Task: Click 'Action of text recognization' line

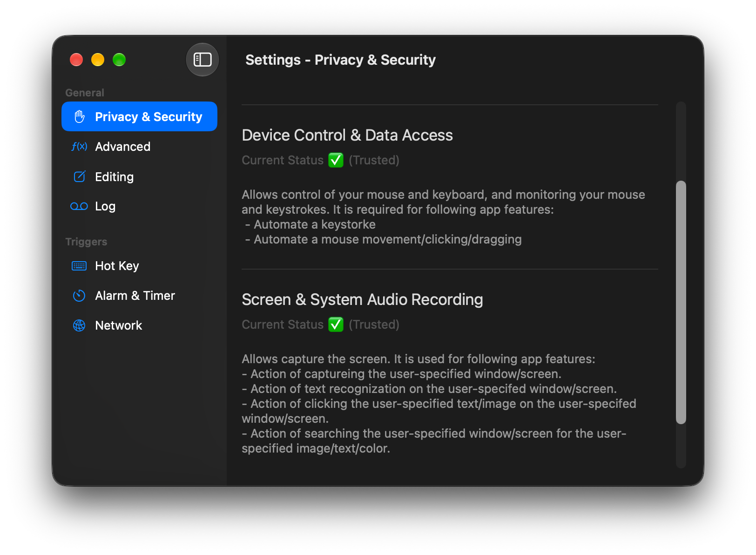Action: click(429, 389)
